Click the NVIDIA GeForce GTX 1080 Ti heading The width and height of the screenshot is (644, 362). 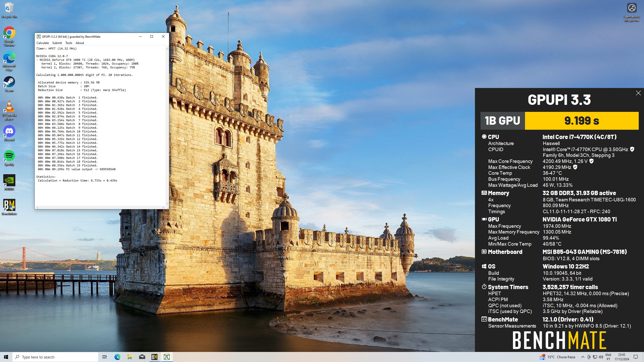[580, 219]
